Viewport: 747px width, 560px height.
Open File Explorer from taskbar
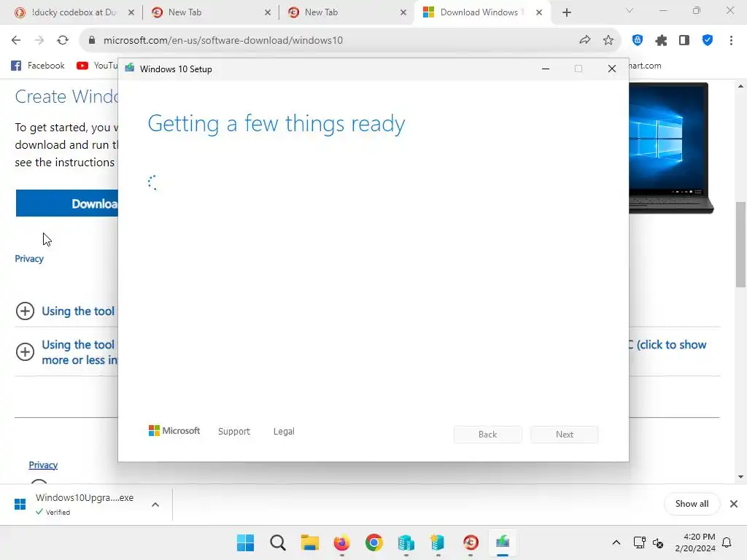(x=309, y=542)
